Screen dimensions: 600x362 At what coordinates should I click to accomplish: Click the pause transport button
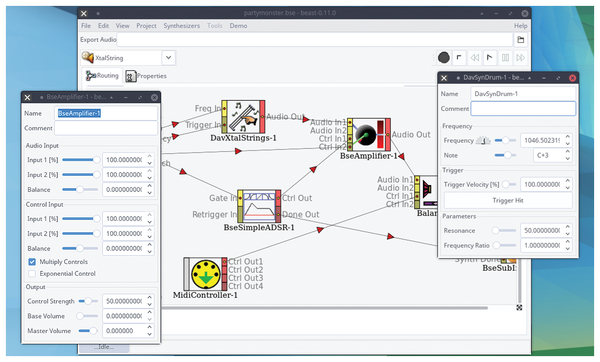[505, 58]
